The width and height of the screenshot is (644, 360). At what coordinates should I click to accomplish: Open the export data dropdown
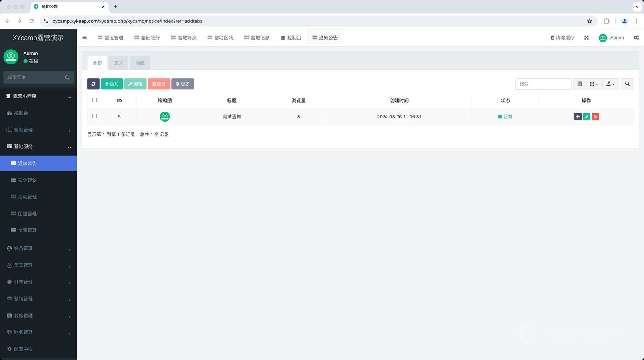pyautogui.click(x=611, y=84)
